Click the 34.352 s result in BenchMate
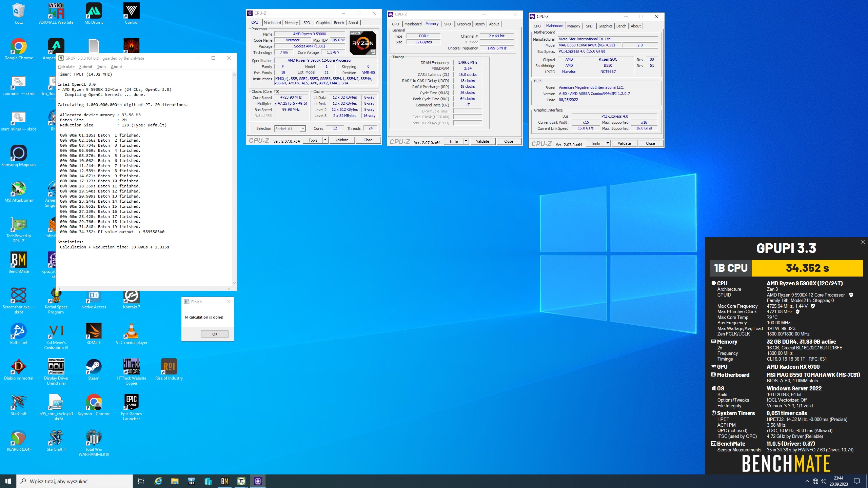The height and width of the screenshot is (488, 868). [x=807, y=268]
